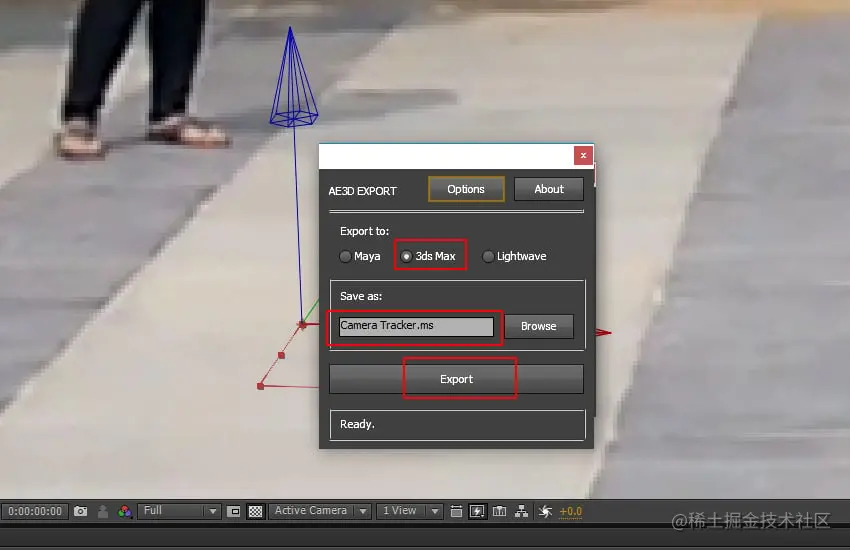Click the 0:00:00:00 current time display
This screenshot has height=550, width=850.
[35, 512]
